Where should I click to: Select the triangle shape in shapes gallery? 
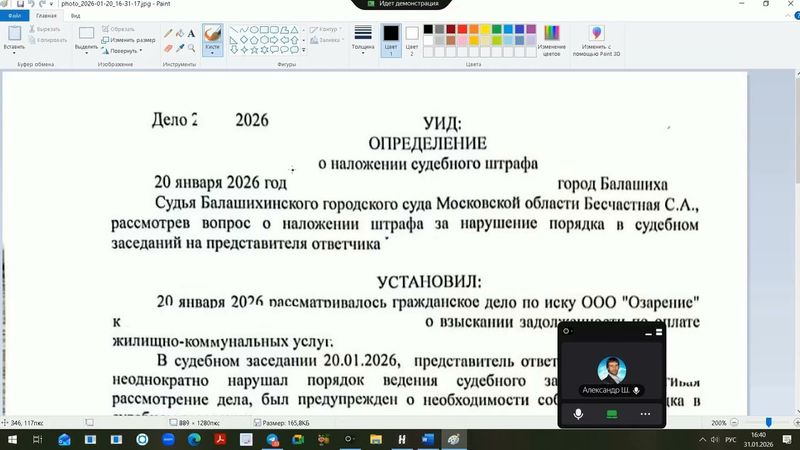point(294,30)
